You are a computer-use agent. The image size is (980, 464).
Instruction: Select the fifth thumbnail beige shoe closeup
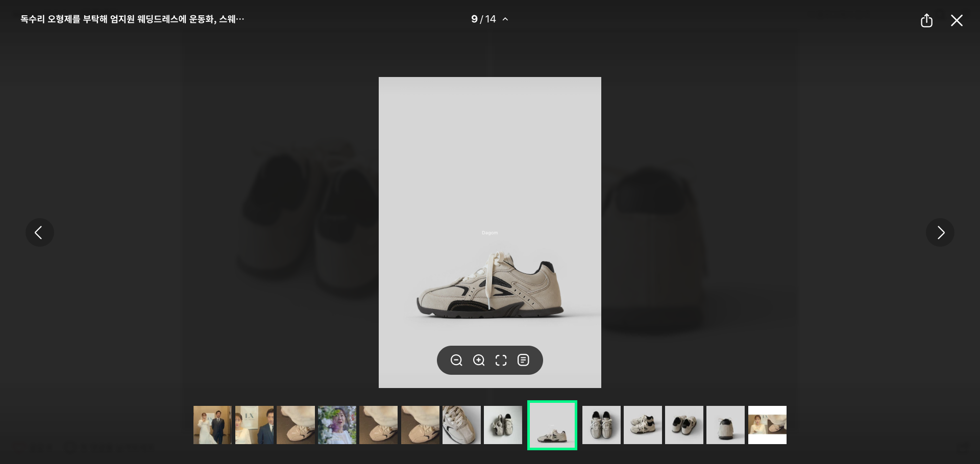point(378,425)
